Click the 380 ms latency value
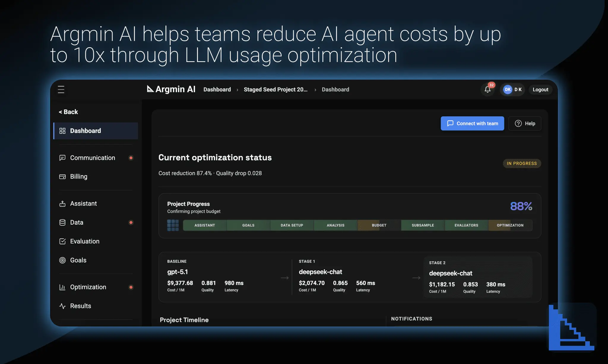Screen dimensions: 608x364 pyautogui.click(x=496, y=284)
